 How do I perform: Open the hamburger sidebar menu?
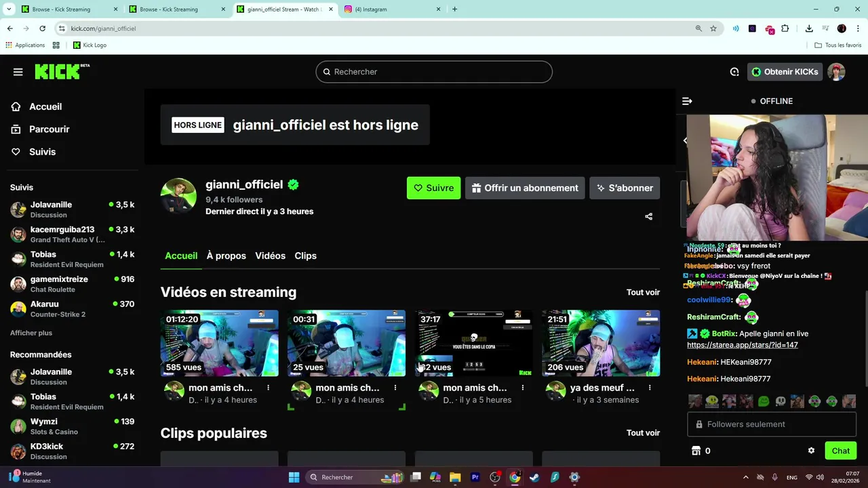coord(18,72)
